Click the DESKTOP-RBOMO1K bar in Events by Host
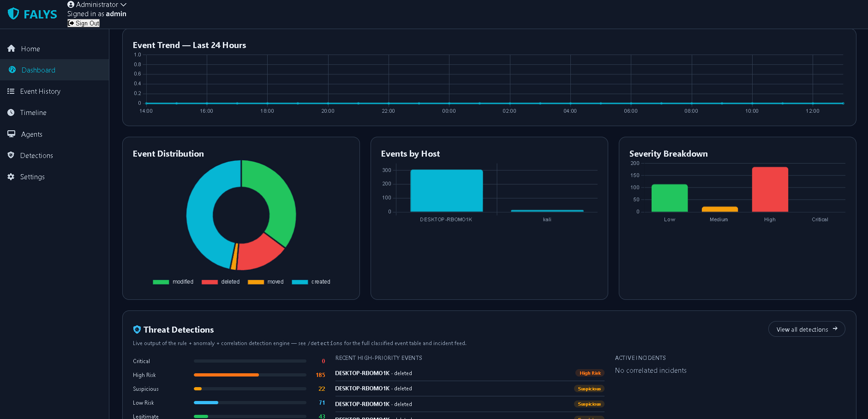 [x=446, y=191]
